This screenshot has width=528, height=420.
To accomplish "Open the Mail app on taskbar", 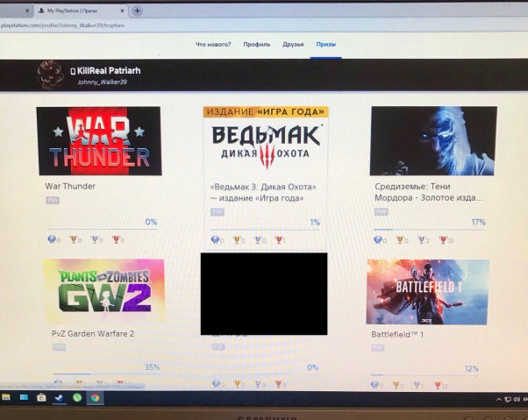I will (x=24, y=397).
